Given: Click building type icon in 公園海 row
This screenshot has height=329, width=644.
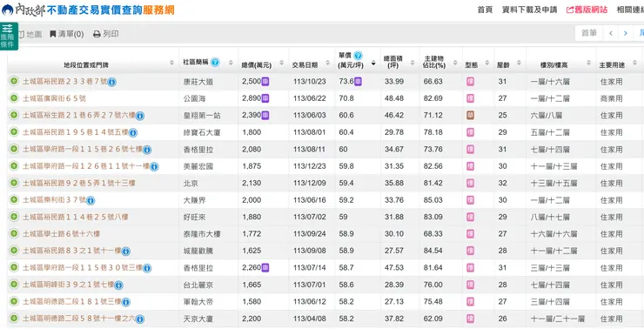Looking at the screenshot, I should click(x=471, y=98).
